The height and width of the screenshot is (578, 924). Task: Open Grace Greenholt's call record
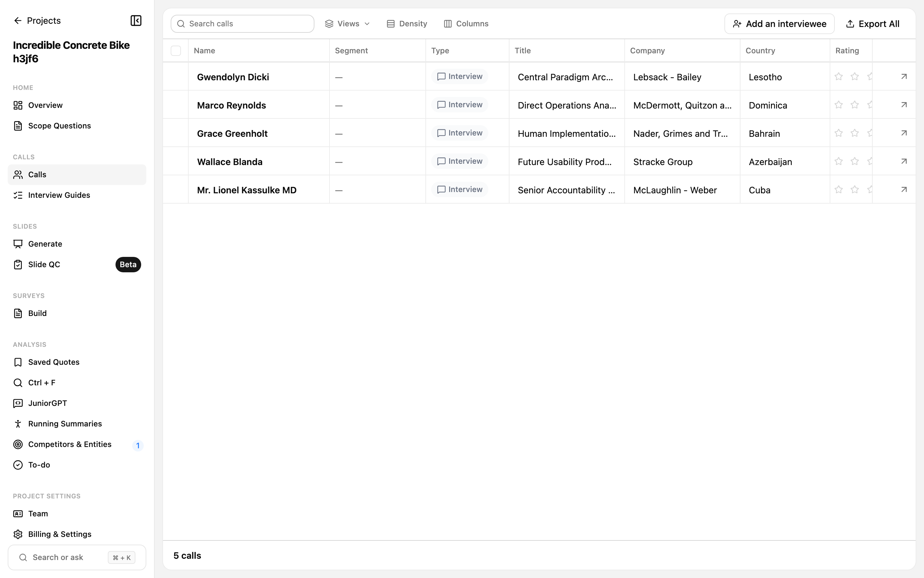232,133
